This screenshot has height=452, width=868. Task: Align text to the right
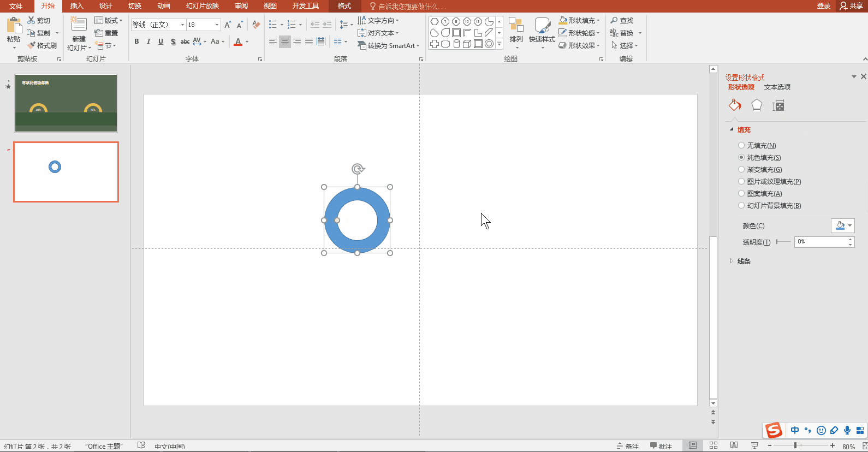[297, 41]
